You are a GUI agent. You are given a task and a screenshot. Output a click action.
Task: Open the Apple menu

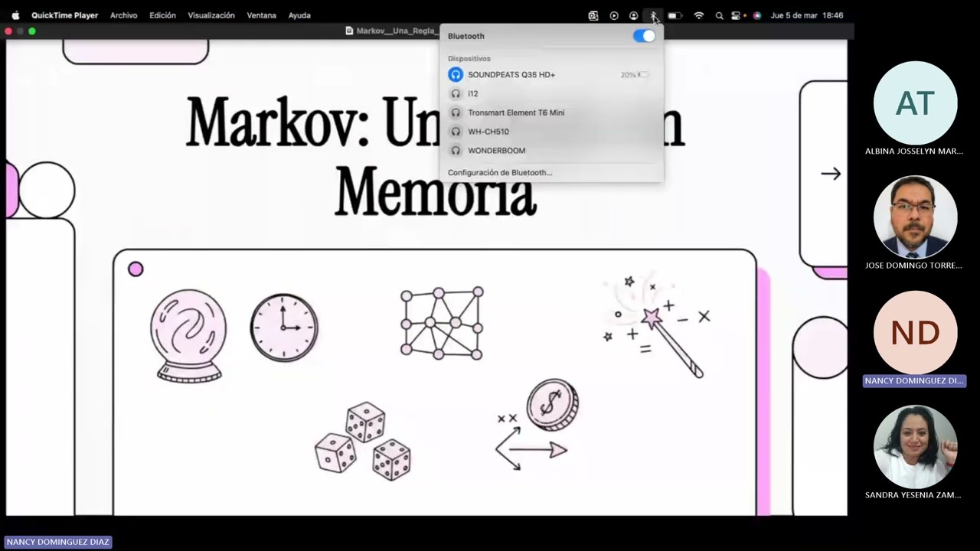click(x=15, y=15)
